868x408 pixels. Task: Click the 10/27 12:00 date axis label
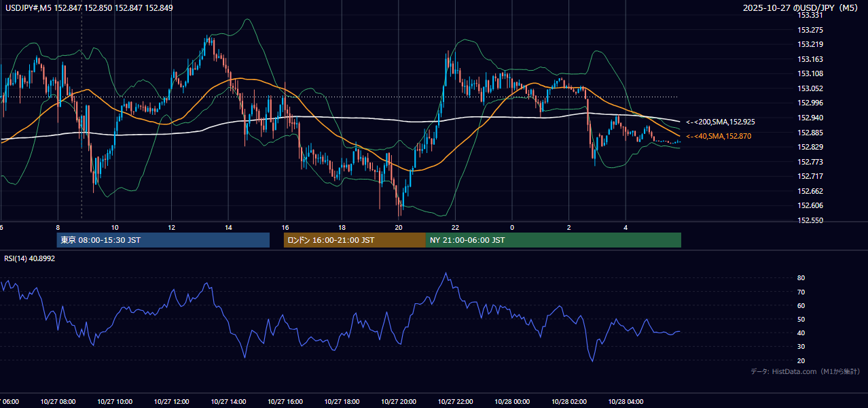(x=171, y=402)
